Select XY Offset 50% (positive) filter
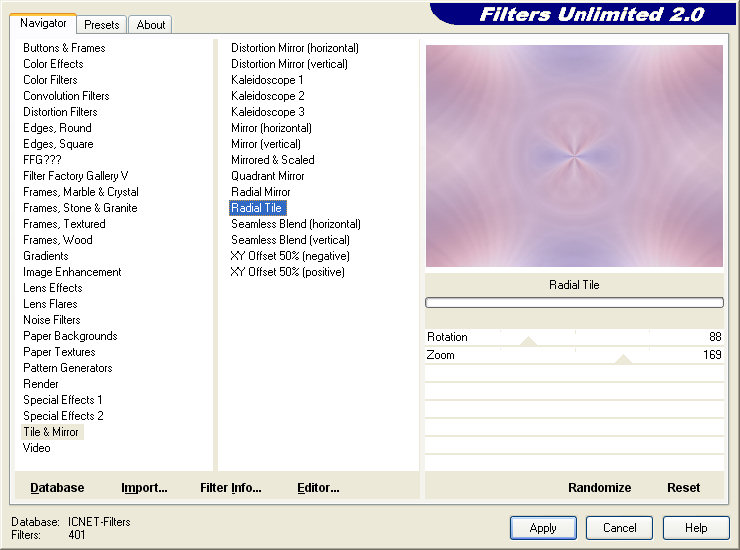This screenshot has width=740, height=550. [287, 272]
